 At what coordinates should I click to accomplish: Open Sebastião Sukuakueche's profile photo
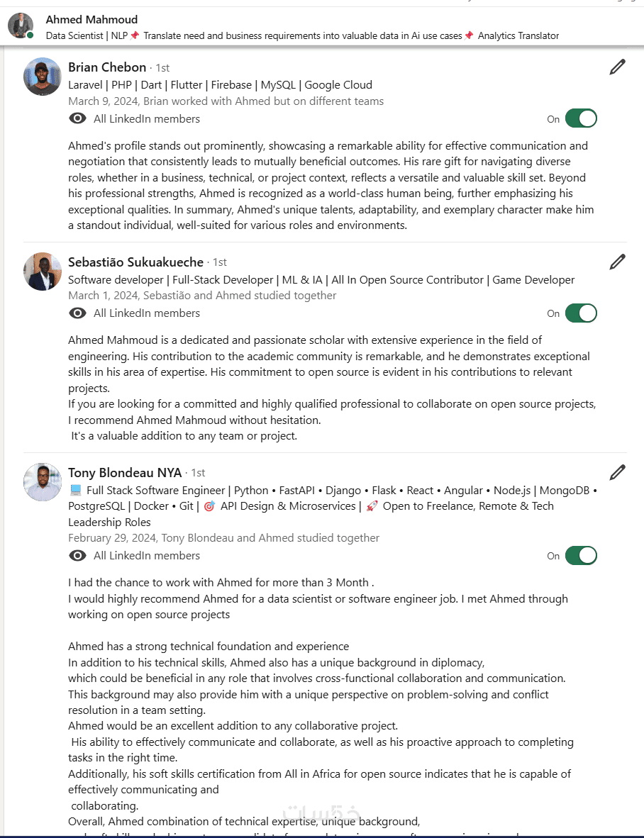click(43, 271)
